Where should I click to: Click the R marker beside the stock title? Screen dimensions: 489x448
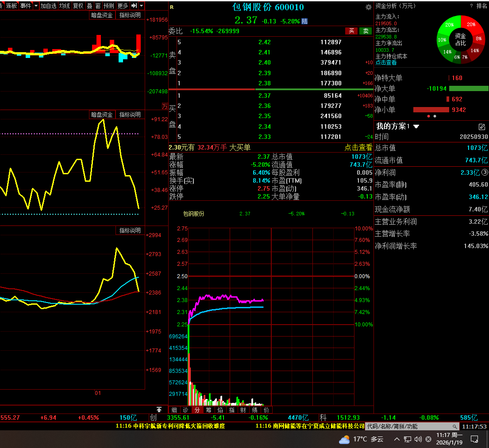coord(172,7)
